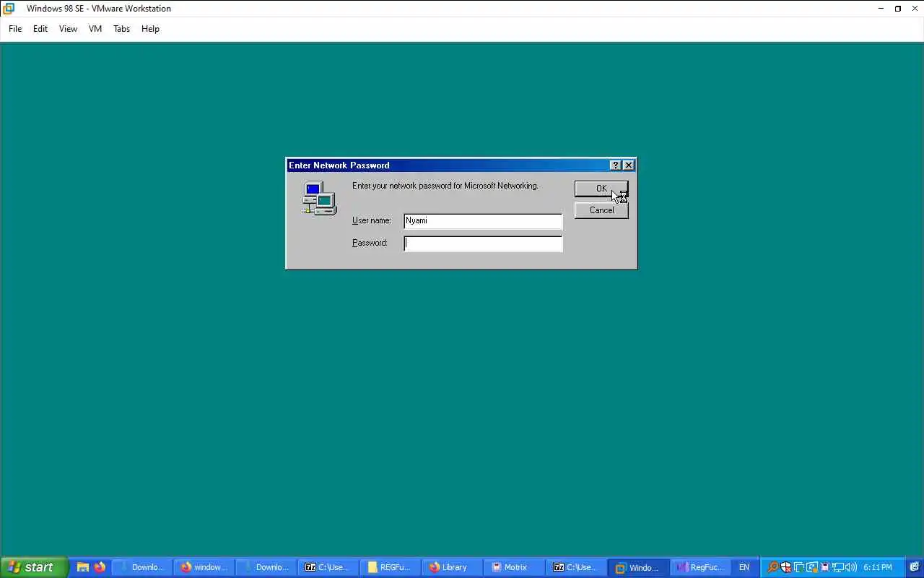The image size is (924, 578).
Task: Click the Motrix tray icon
Action: pos(825,567)
